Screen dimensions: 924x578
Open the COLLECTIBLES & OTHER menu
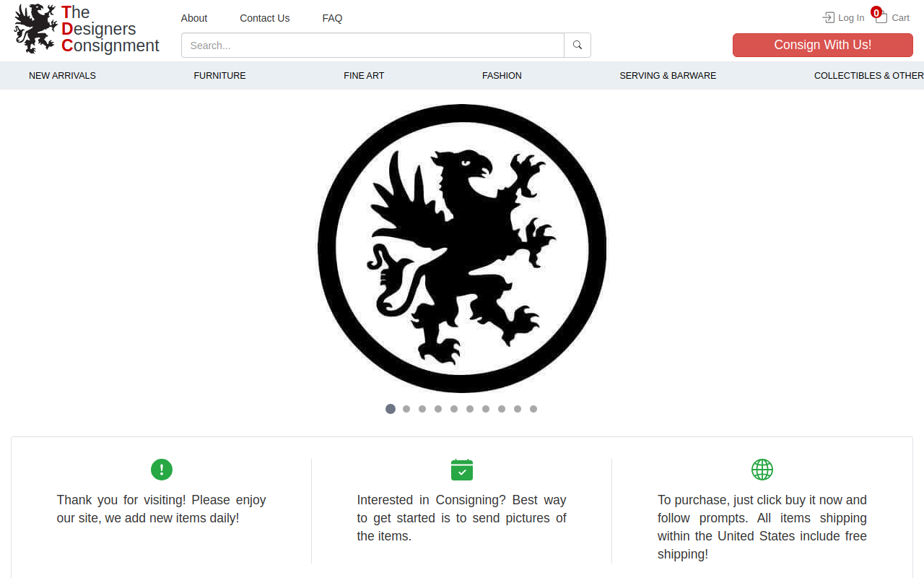[868, 75]
